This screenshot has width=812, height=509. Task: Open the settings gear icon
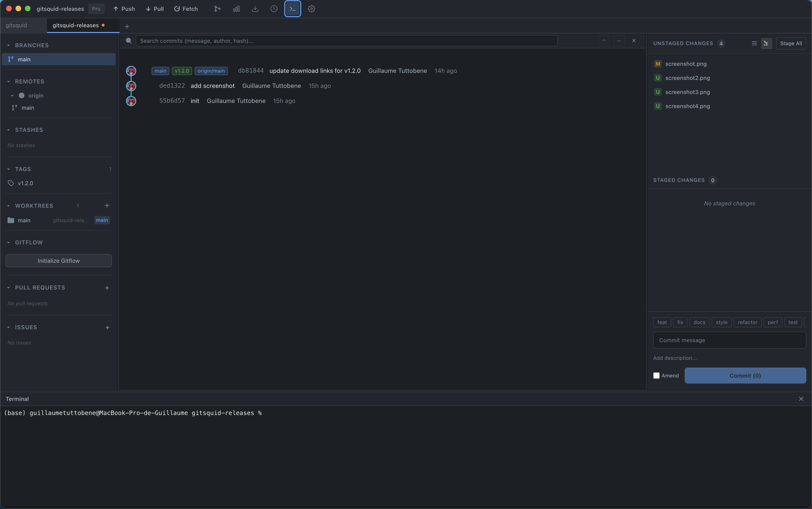311,9
